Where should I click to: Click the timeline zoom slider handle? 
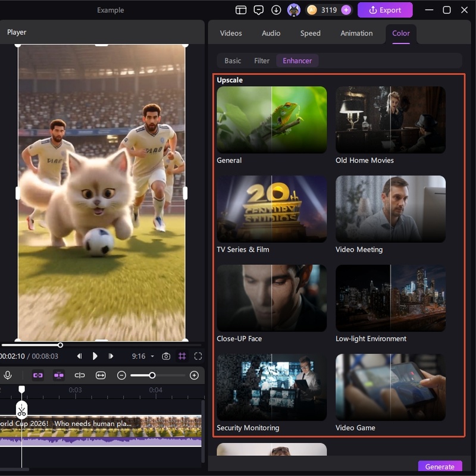pyautogui.click(x=152, y=375)
